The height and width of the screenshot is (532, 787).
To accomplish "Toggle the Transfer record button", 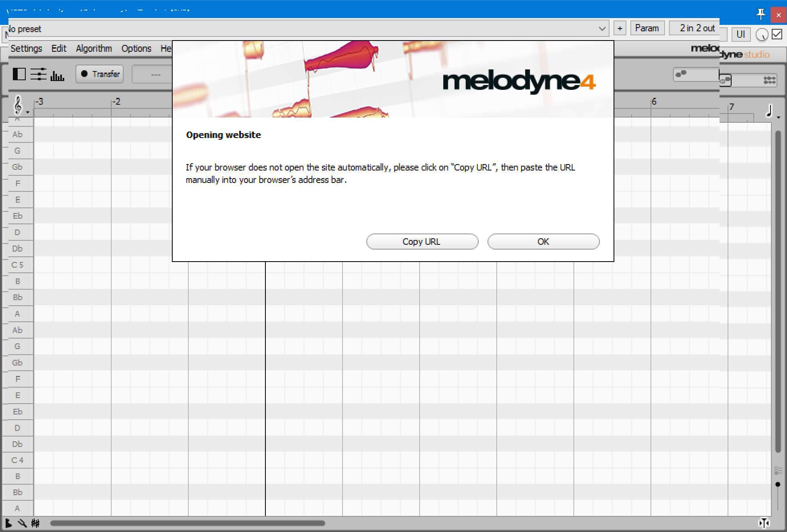I will [100, 74].
